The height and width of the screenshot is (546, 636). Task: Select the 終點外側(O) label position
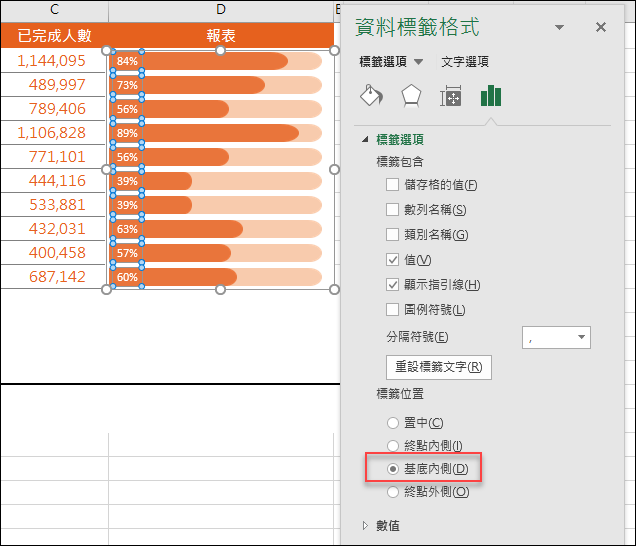point(393,492)
